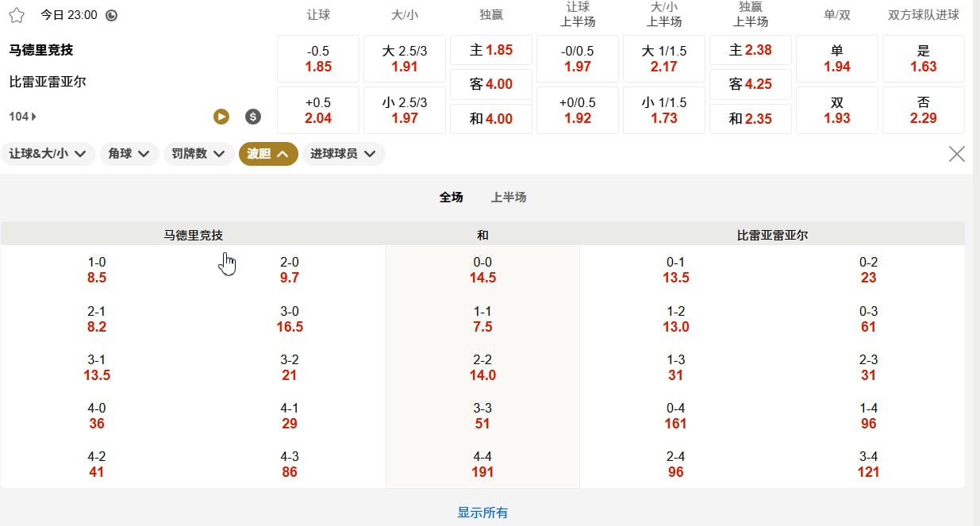Pick correct score 4-1 at 29
The width and height of the screenshot is (980, 526).
pyautogui.click(x=290, y=416)
